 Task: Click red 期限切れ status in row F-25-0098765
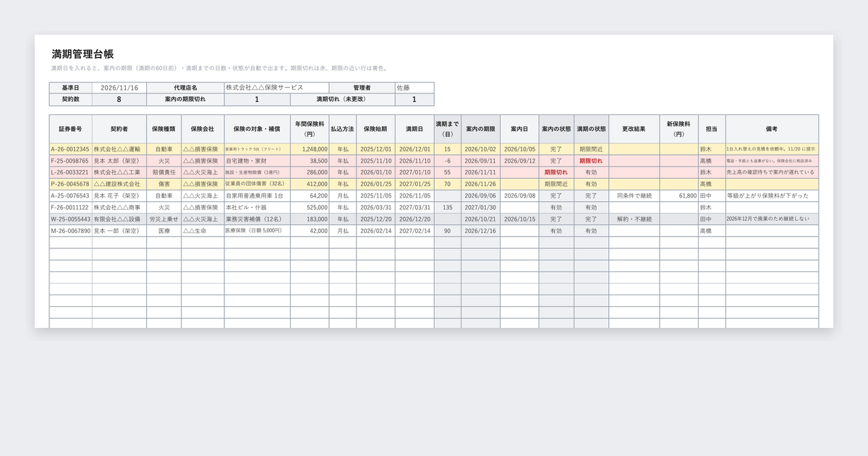[x=591, y=161]
